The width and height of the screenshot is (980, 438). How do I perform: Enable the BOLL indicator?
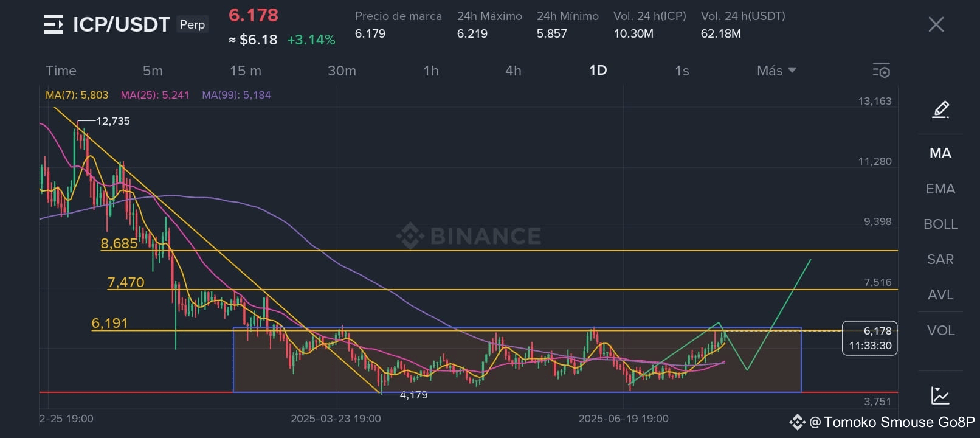[940, 224]
